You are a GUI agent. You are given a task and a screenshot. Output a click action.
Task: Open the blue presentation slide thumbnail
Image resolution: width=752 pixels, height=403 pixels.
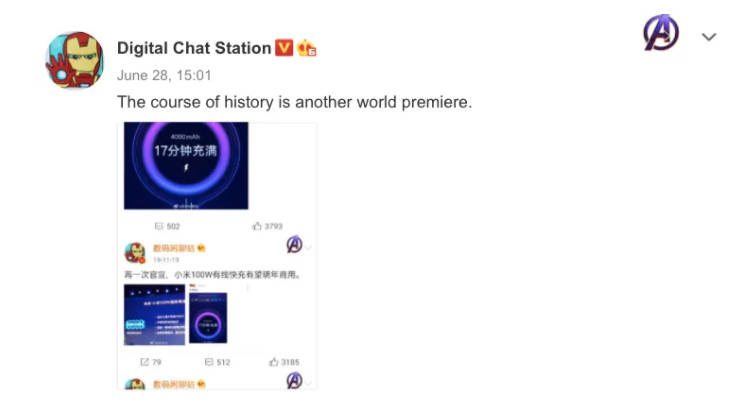pos(154,315)
